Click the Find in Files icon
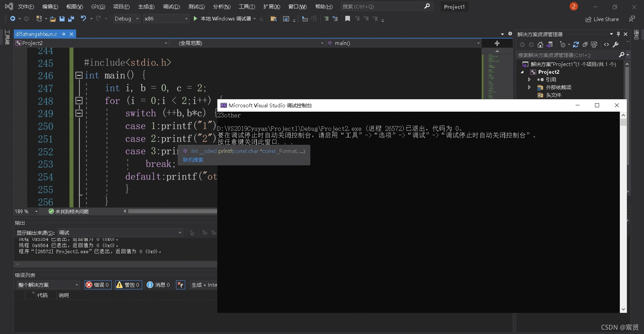 tap(273, 19)
